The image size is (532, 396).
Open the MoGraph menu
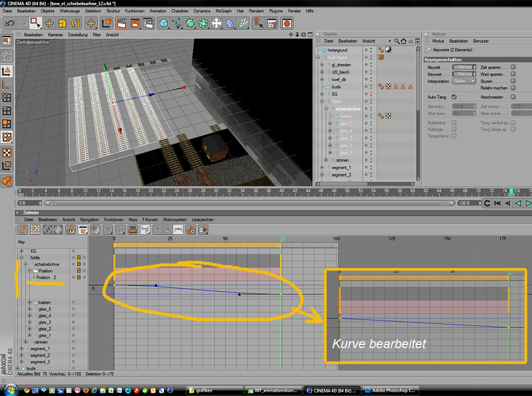tap(223, 11)
